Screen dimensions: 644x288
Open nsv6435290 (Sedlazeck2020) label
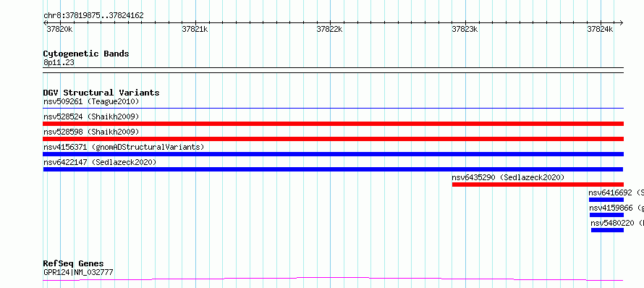(x=508, y=177)
